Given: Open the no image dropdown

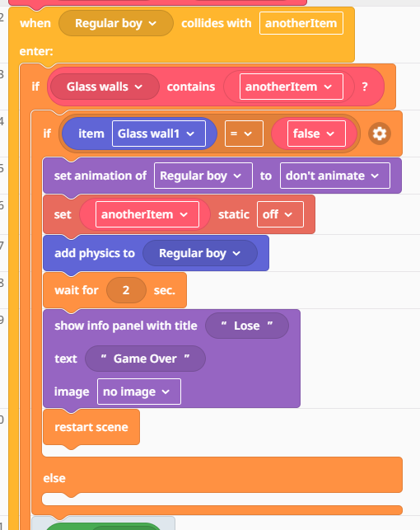Looking at the screenshot, I should coord(139,392).
